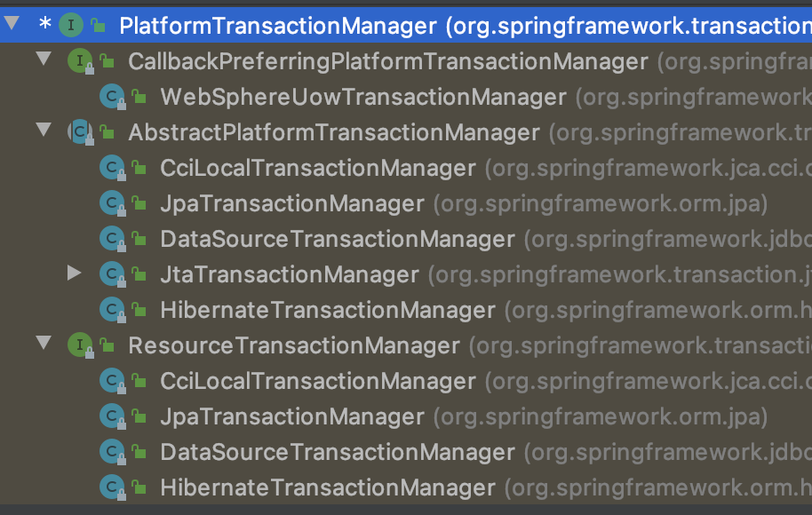Click the interface icon of CallbackPreferringPlatformTransactionManager
The image size is (812, 515).
click(80, 60)
